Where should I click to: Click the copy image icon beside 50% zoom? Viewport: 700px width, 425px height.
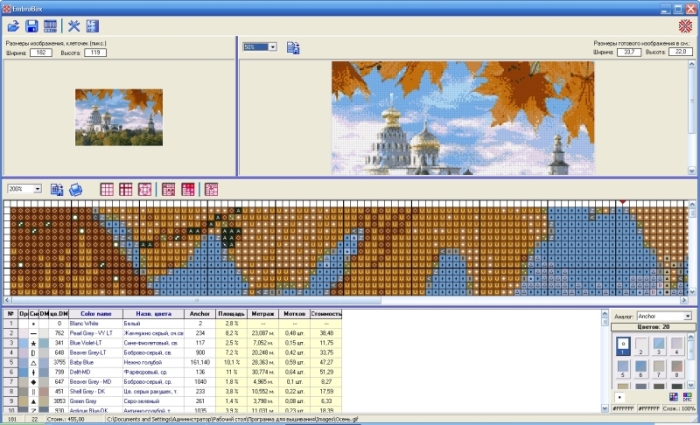(294, 47)
